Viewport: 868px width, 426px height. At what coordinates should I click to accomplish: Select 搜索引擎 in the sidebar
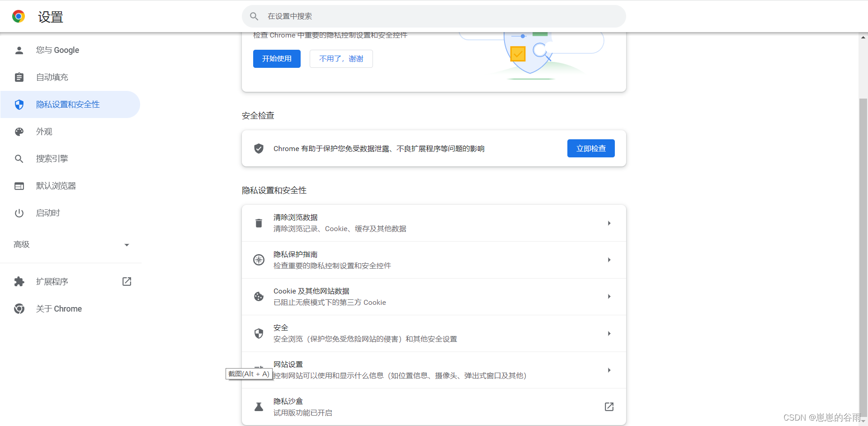point(71,159)
